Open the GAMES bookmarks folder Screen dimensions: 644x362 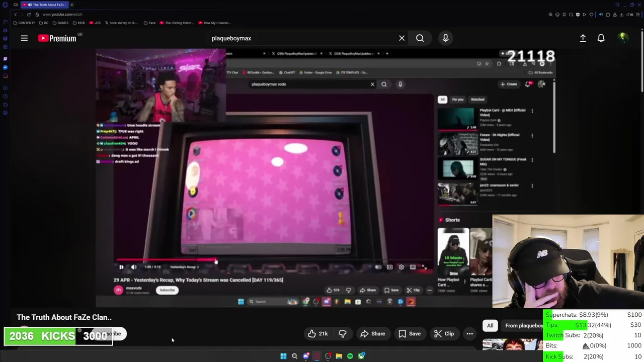tap(61, 23)
